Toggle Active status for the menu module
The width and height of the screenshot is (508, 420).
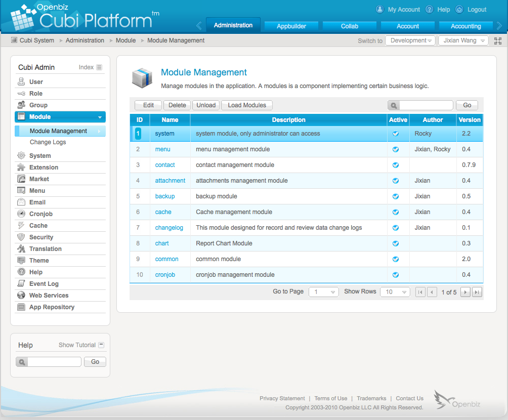(x=395, y=149)
